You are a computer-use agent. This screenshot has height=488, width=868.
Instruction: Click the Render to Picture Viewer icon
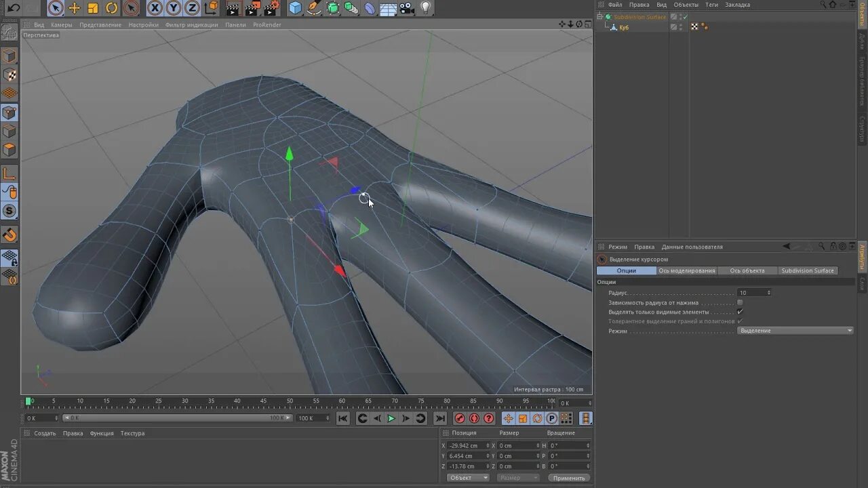coord(252,8)
